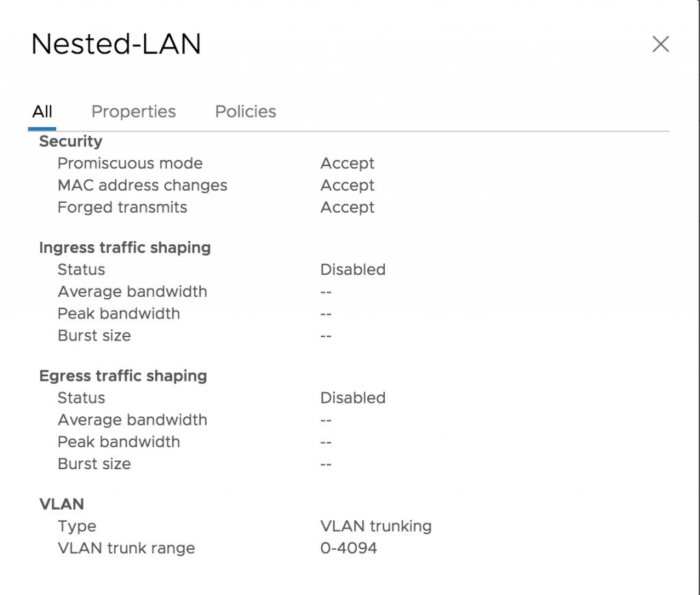Click Disabled status under Egress traffic shaping

353,397
